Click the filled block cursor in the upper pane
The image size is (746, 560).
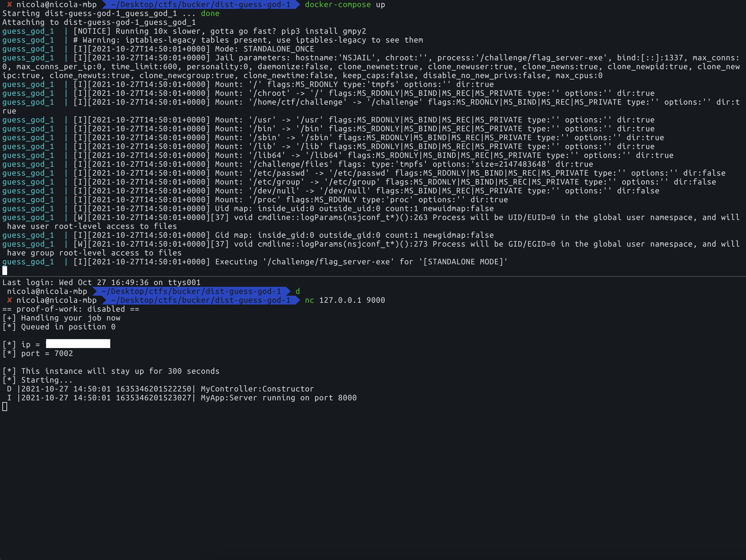[5, 271]
